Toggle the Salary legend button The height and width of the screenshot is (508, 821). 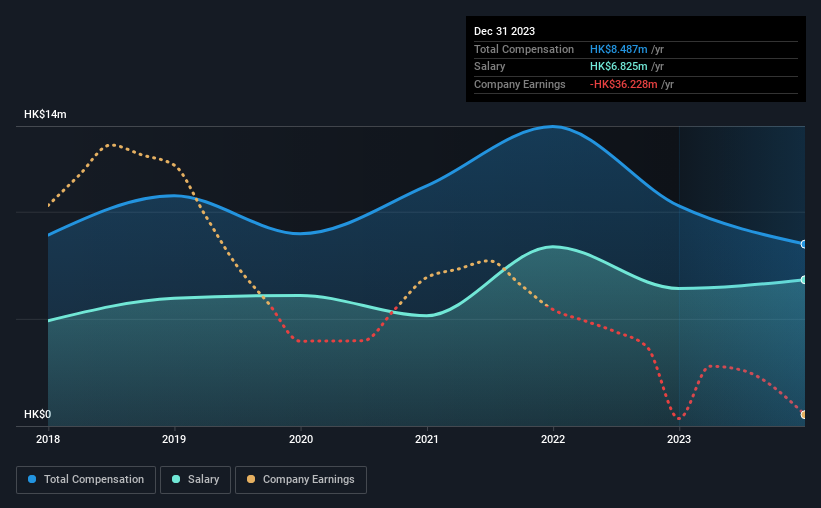tap(195, 479)
